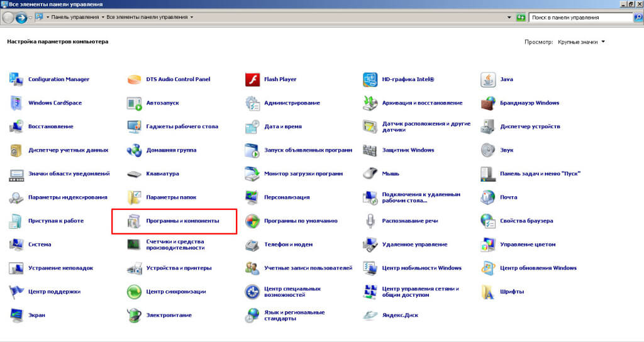644x342 pixels.
Task: Open the Домашняя группа icon
Action: (x=135, y=150)
